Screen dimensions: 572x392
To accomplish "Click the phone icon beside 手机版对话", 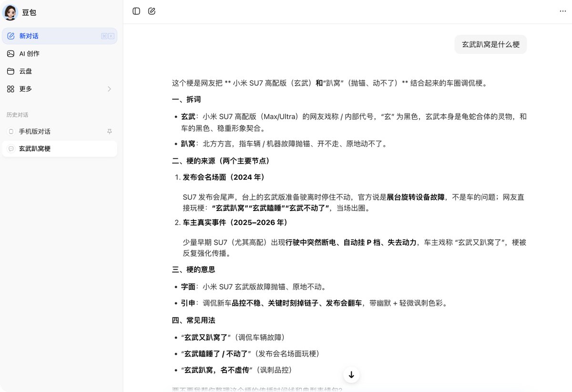I will [x=11, y=131].
